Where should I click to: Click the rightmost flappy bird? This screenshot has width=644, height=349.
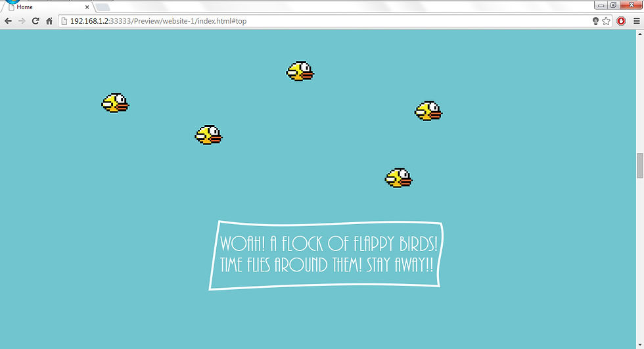pyautogui.click(x=428, y=111)
